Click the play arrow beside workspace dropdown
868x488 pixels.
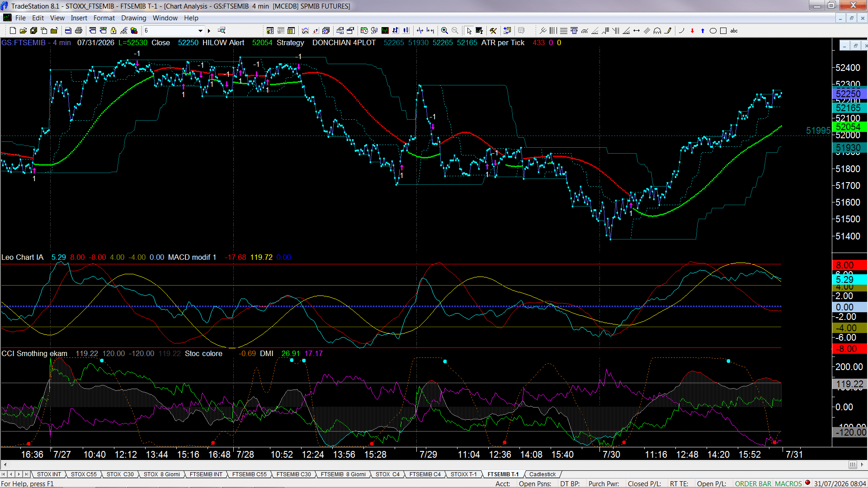(209, 31)
